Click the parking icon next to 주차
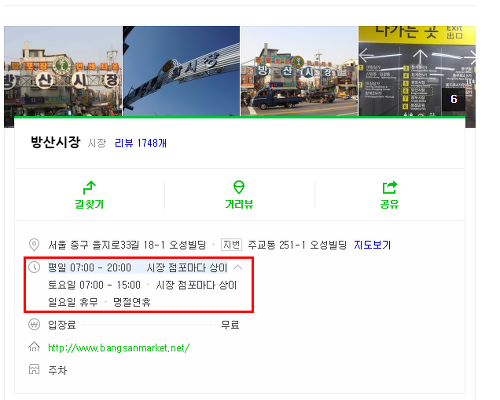Viewport: 500px width, 400px height. click(x=34, y=369)
